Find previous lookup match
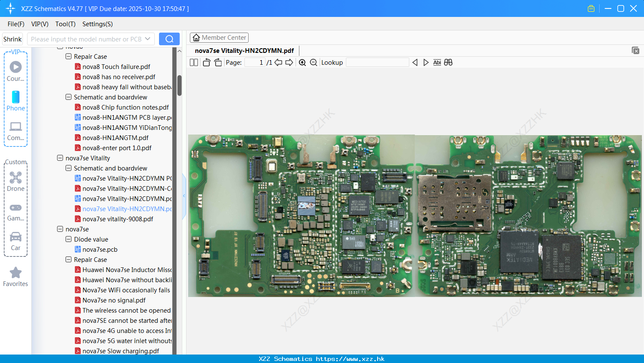The image size is (644, 363). pos(415,62)
